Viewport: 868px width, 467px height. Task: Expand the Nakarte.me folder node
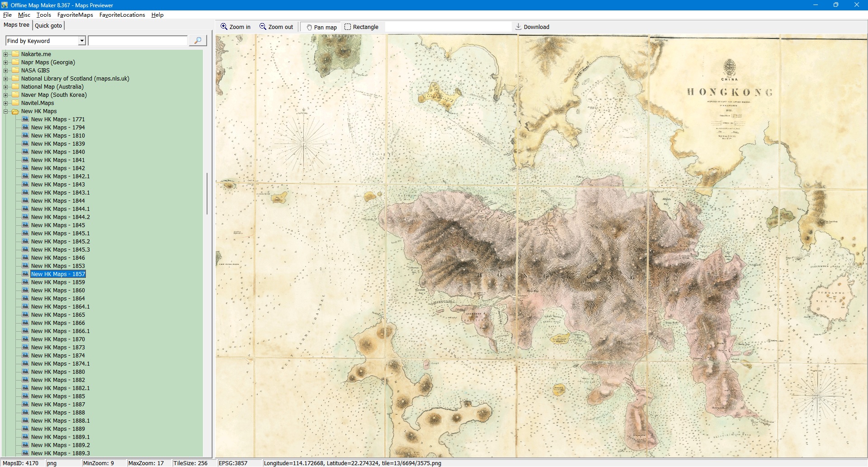click(6, 54)
